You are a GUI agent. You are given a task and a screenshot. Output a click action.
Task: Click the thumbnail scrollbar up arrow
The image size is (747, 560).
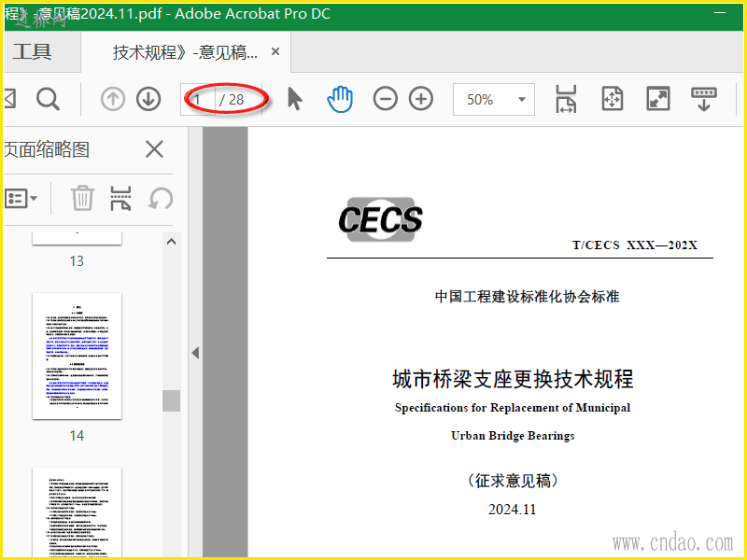(172, 242)
